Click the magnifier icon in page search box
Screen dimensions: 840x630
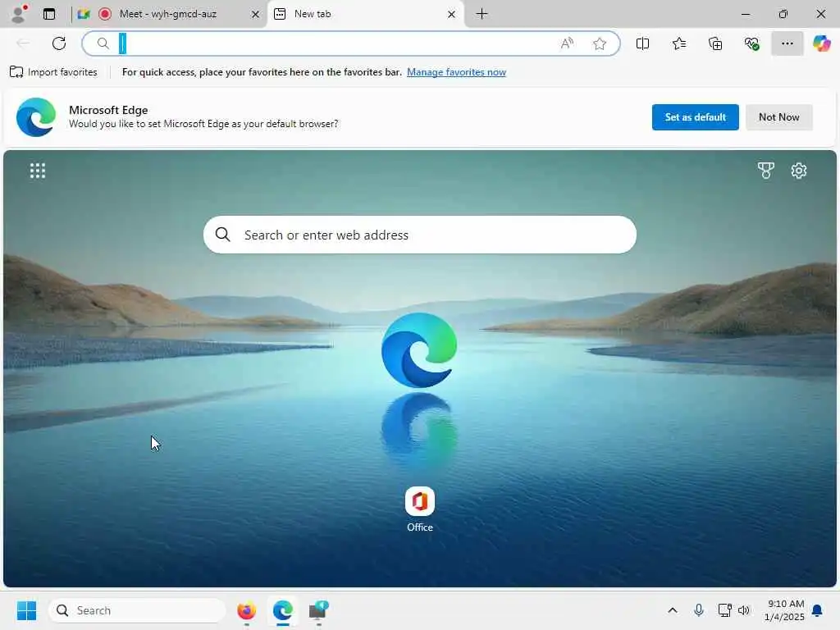point(223,234)
